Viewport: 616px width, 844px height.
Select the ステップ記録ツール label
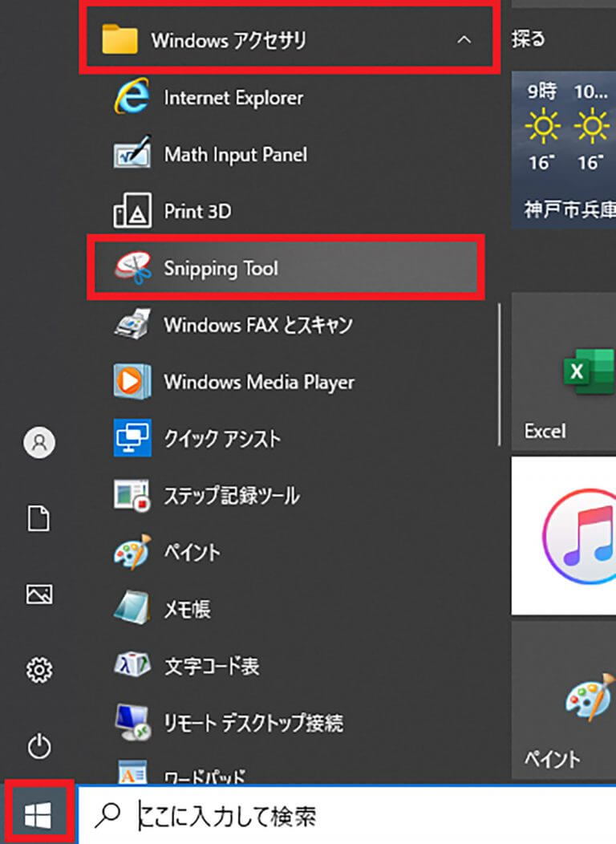pyautogui.click(x=231, y=496)
